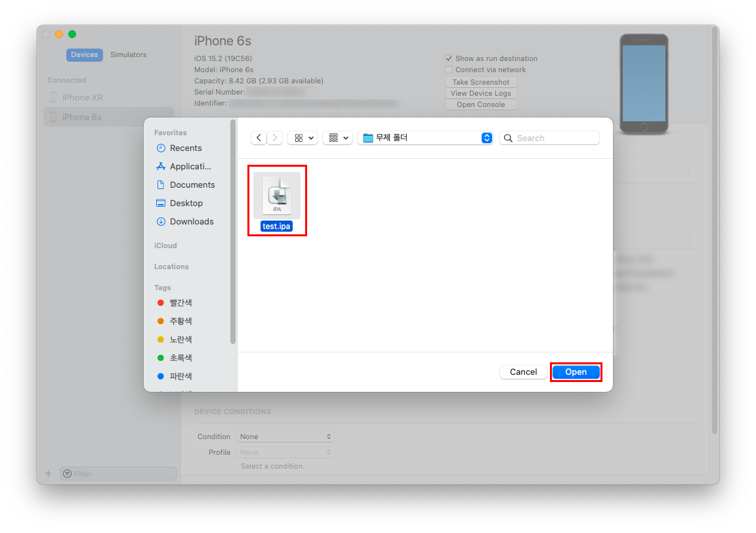Open Applications in Favorites sidebar

pos(185,167)
